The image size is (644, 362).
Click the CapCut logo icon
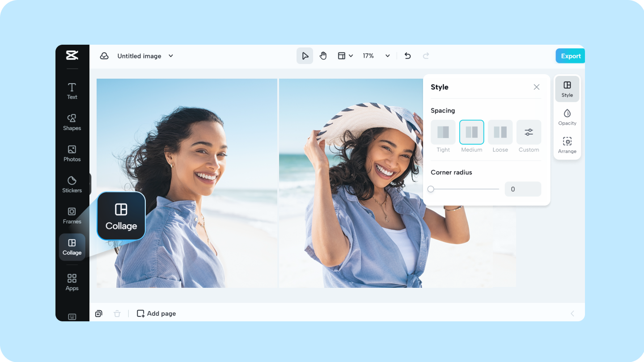(72, 55)
